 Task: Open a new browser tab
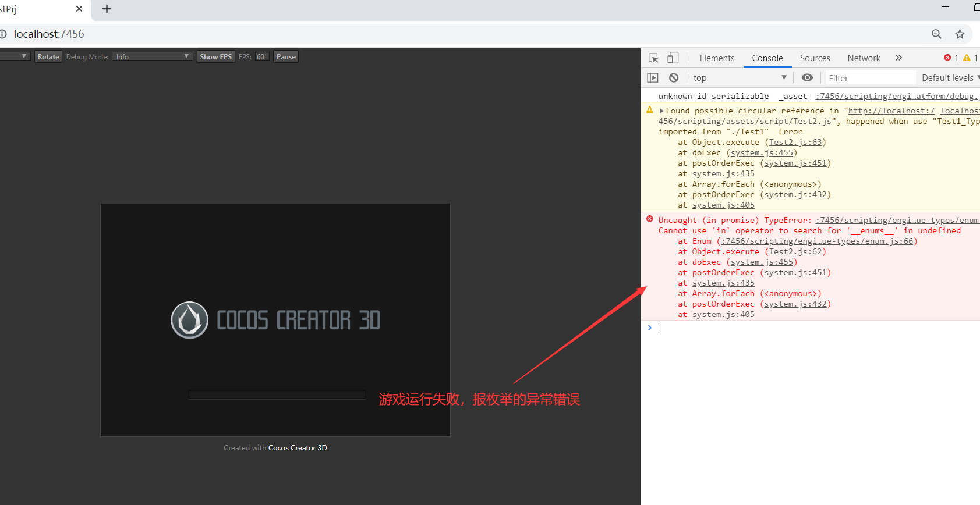pos(107,9)
